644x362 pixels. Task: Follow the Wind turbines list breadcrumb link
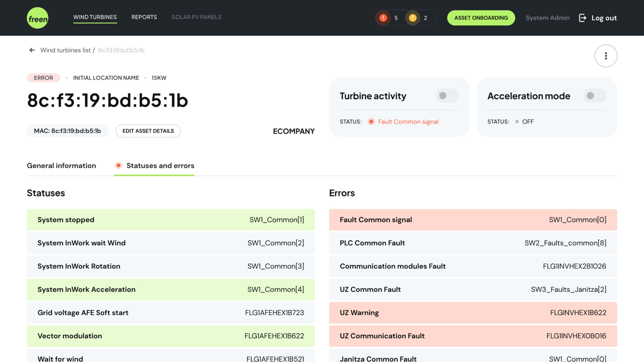[65, 50]
